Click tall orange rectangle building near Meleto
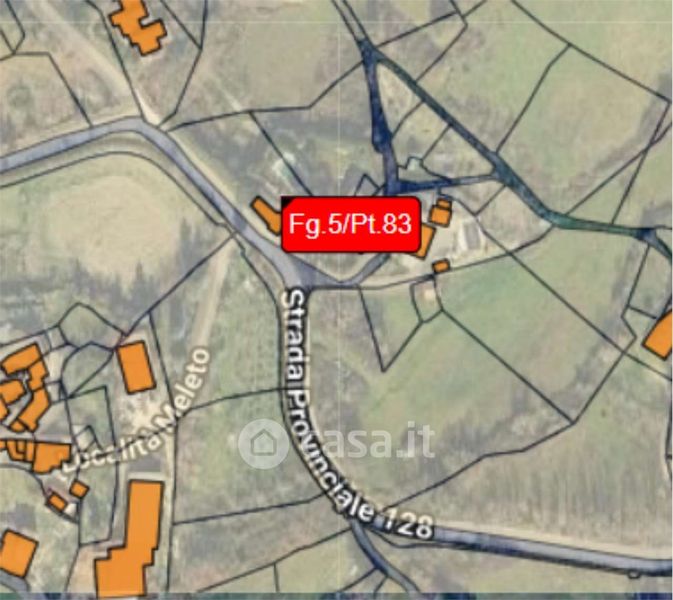This screenshot has height=600, width=673. [x=136, y=367]
